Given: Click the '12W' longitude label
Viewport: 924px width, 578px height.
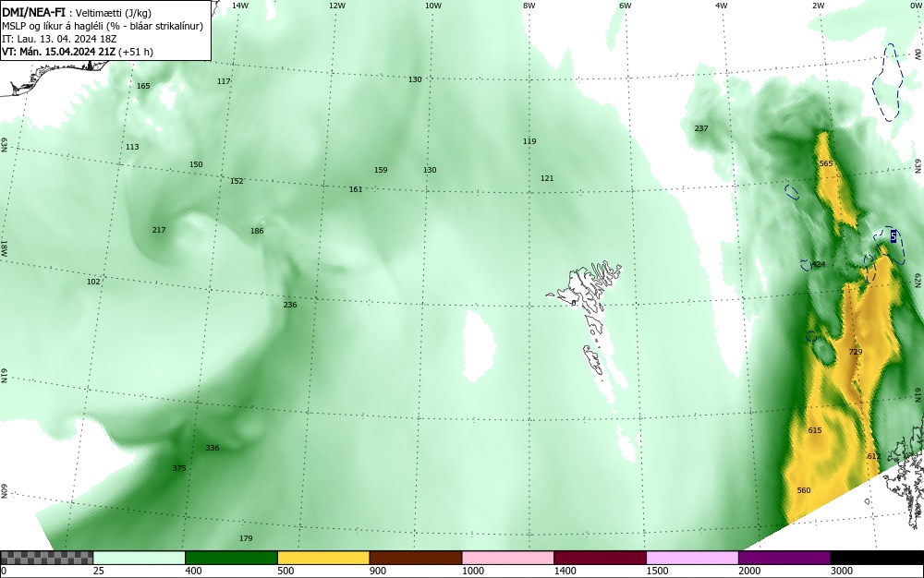Looking at the screenshot, I should coord(336,6).
